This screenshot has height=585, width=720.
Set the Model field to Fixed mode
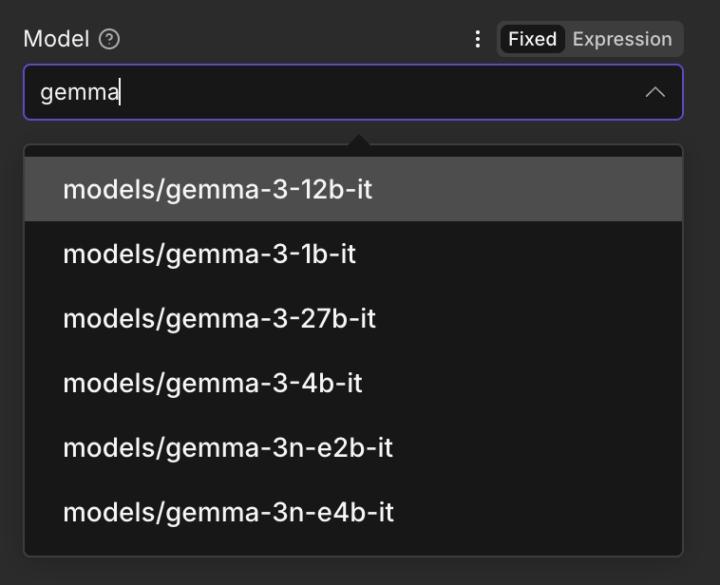(x=532, y=39)
